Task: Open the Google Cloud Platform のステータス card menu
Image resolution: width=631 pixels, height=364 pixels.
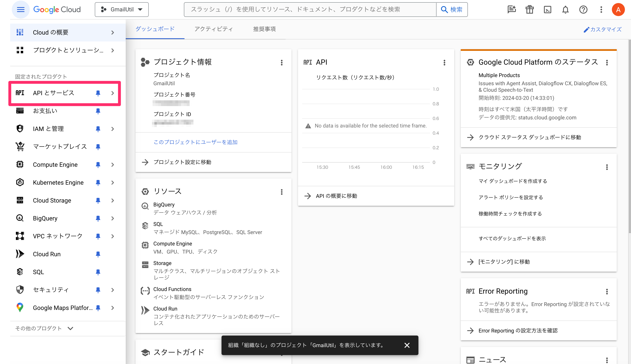Action: click(607, 62)
